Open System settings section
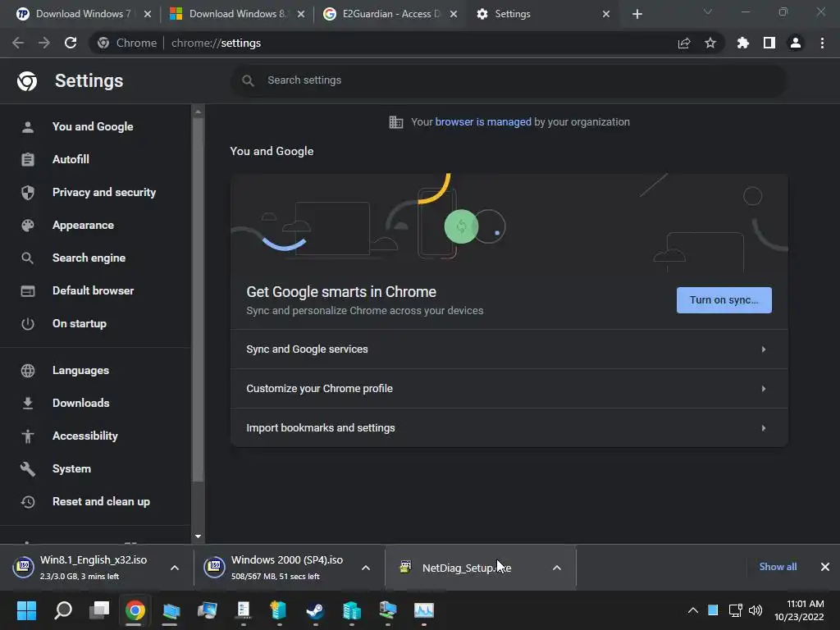Viewport: 840px width, 630px height. point(72,468)
